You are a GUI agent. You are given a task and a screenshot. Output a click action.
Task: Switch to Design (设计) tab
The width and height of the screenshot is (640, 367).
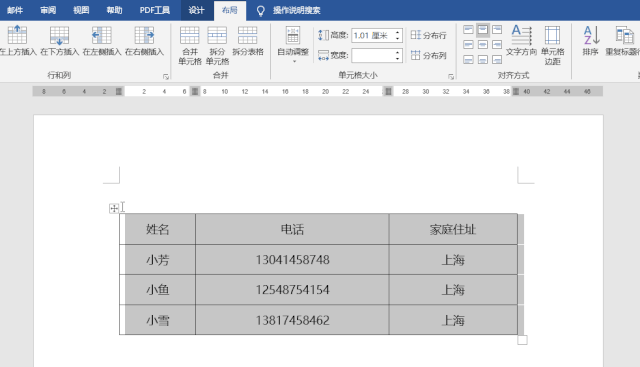196,10
